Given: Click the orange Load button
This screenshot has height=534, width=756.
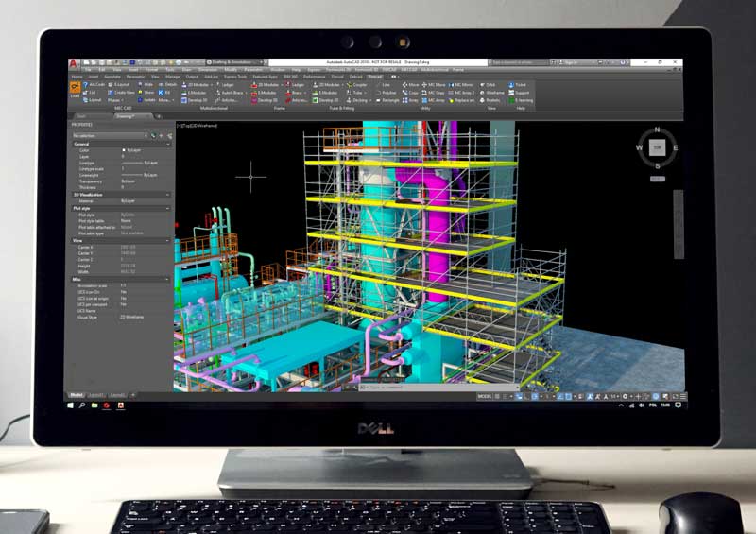Looking at the screenshot, I should (75, 90).
